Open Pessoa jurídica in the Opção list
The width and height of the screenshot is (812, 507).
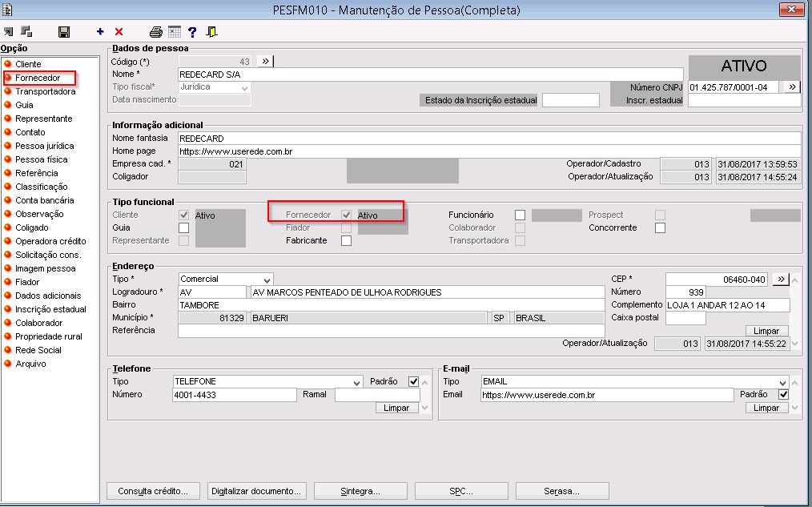coord(45,146)
